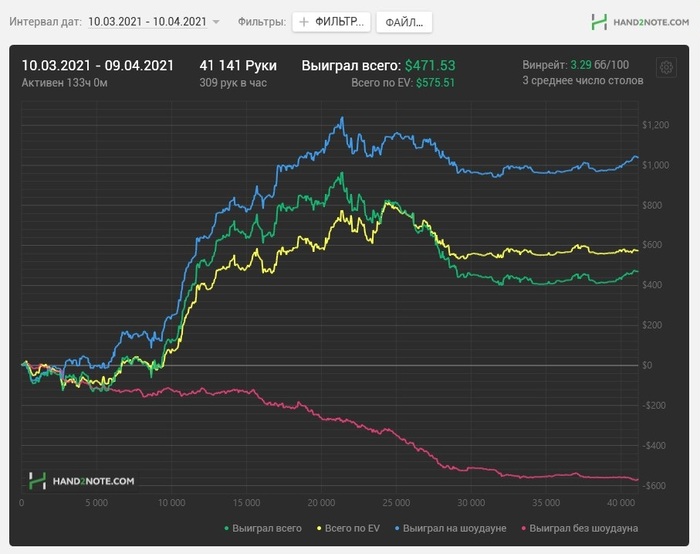Click the 309 рук в час text
The image size is (700, 554).
[233, 83]
